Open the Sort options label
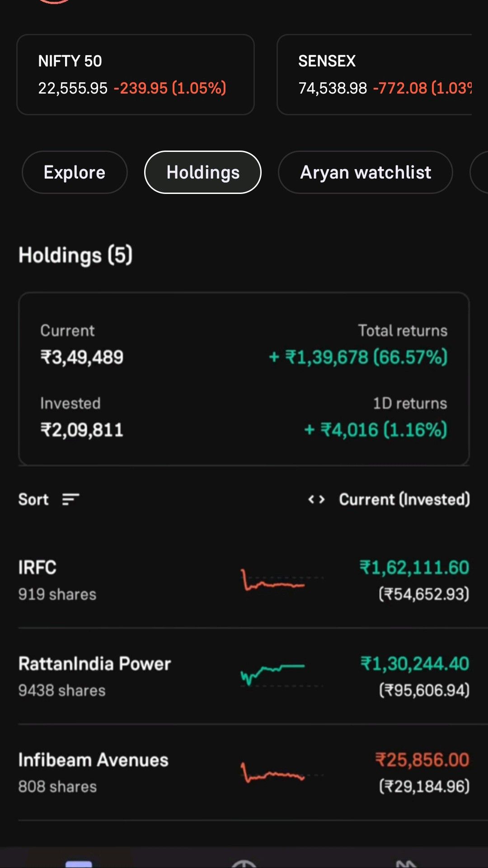The width and height of the screenshot is (488, 868). pyautogui.click(x=33, y=500)
